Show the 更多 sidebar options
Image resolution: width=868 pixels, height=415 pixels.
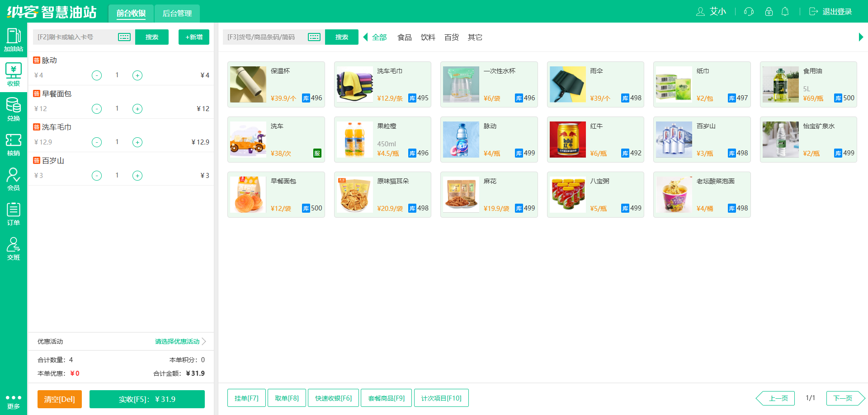point(14,401)
